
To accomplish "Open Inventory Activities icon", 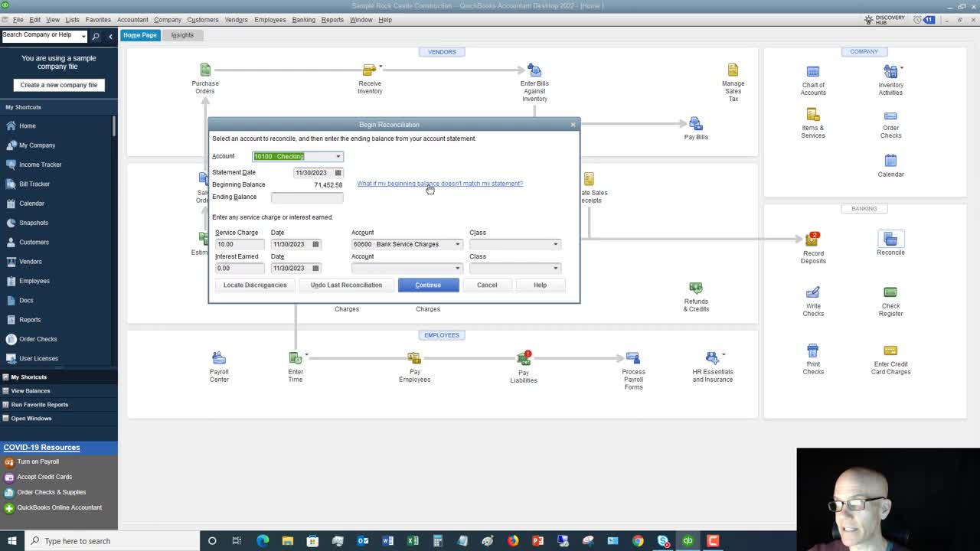I will 890,72.
